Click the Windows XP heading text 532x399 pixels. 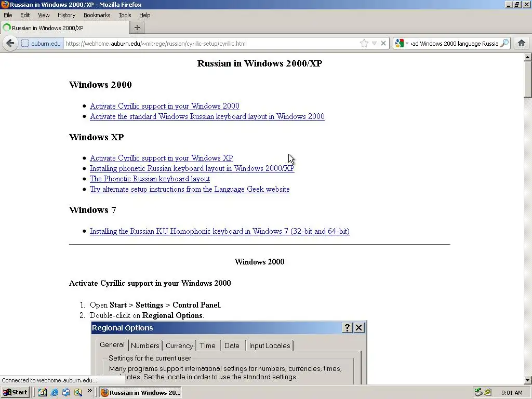[96, 137]
